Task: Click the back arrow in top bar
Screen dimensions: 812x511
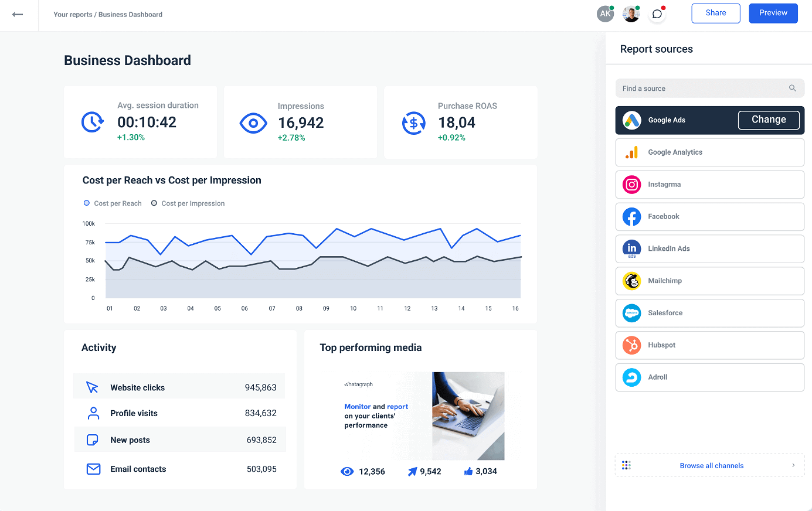Action: pyautogui.click(x=18, y=13)
